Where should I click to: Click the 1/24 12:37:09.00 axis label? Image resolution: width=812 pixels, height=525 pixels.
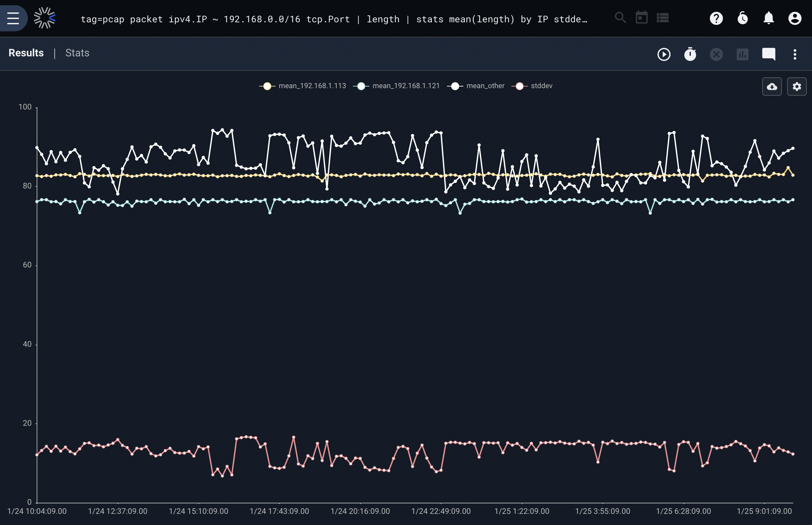118,511
